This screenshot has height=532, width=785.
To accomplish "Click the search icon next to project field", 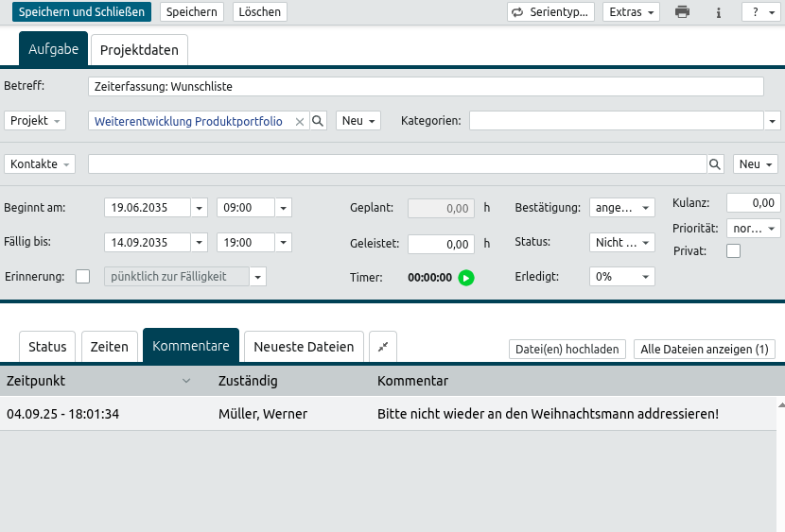I will 319,121.
